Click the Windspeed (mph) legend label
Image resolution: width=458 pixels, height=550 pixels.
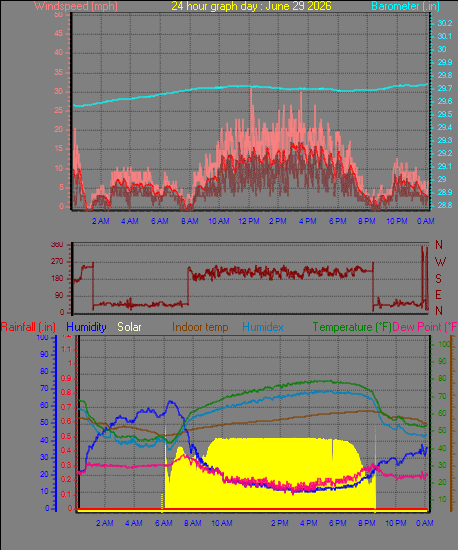[76, 6]
